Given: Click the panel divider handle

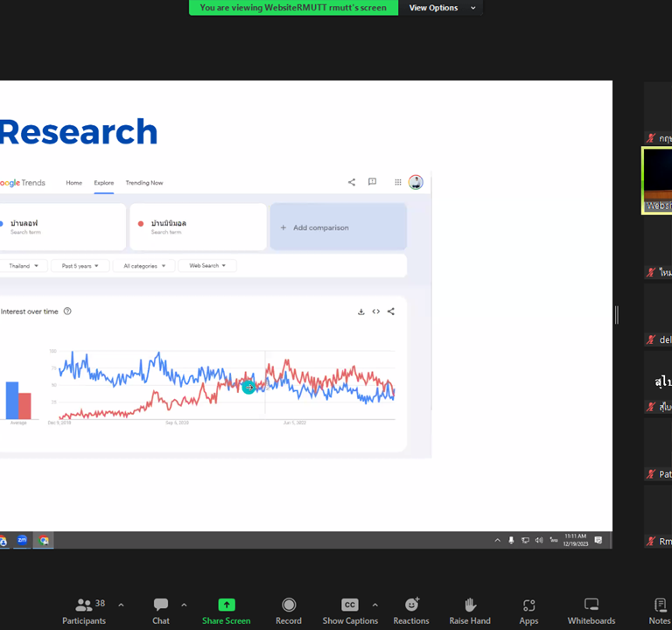Looking at the screenshot, I should click(617, 315).
